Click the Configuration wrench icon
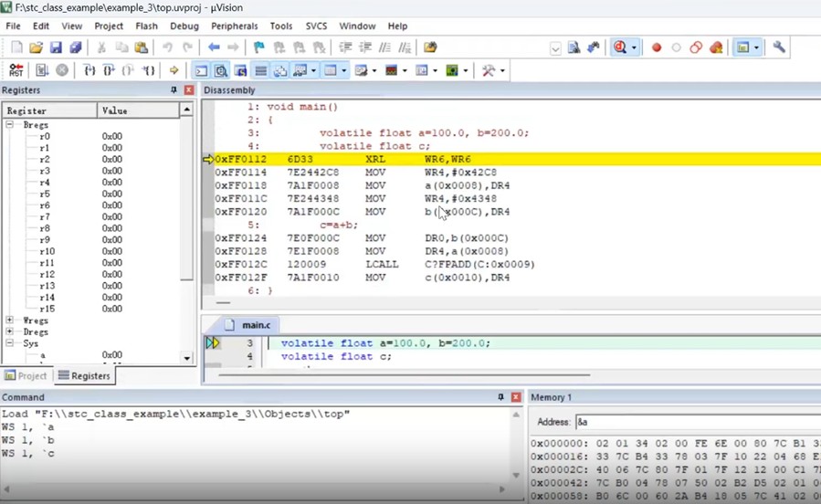This screenshot has height=504, width=821. (x=779, y=47)
